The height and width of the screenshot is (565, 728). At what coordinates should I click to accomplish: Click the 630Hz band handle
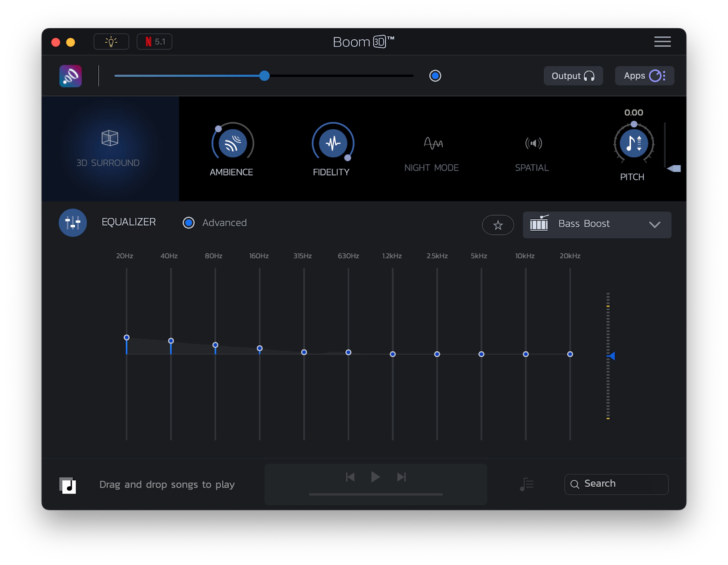click(349, 352)
